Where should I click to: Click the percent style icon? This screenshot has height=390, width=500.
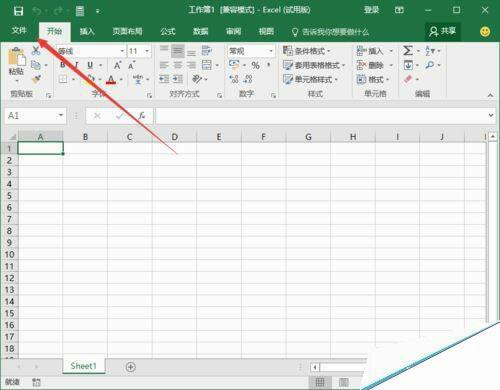click(255, 65)
